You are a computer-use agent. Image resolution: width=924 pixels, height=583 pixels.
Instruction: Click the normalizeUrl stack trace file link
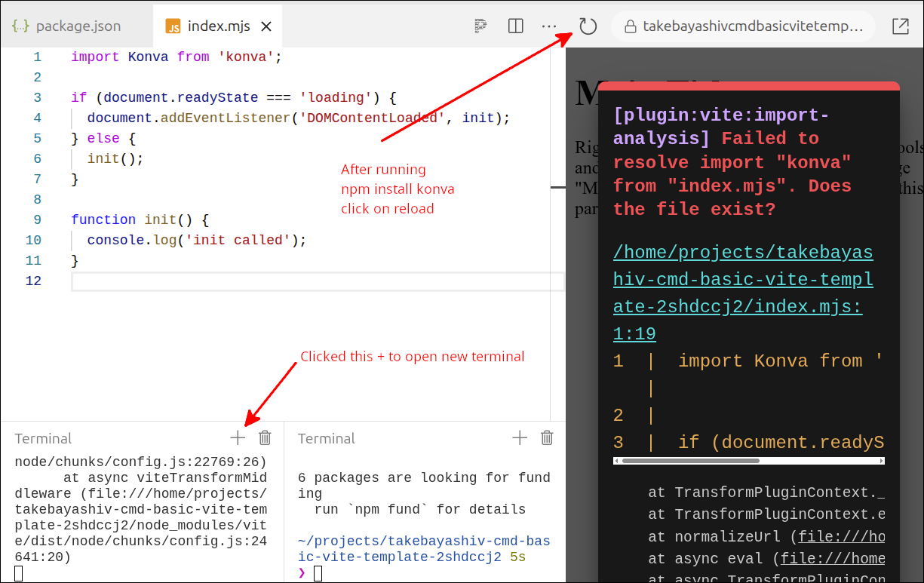coord(841,536)
